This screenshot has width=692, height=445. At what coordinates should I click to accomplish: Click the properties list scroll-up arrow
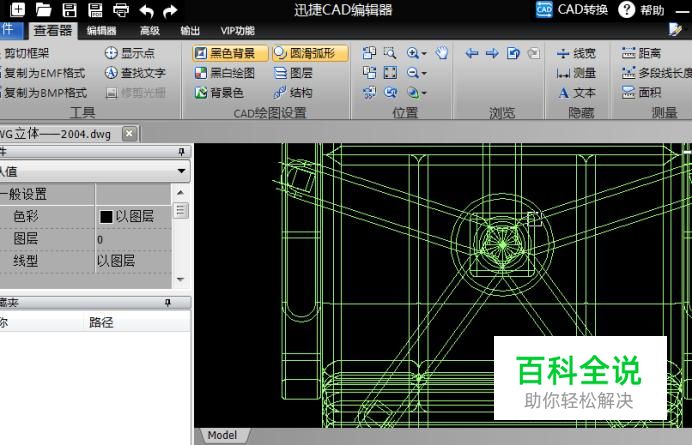pyautogui.click(x=180, y=192)
